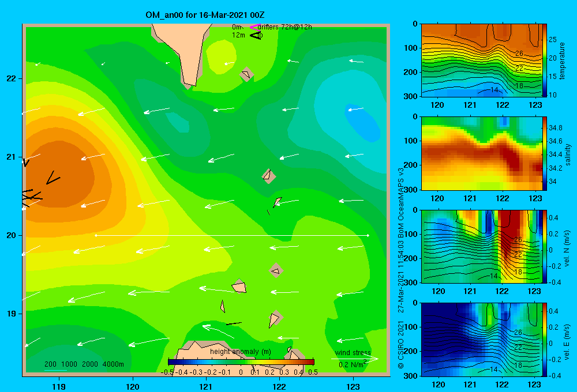Open the temperature depth section plot
577x392 pixels.
(x=482, y=61)
